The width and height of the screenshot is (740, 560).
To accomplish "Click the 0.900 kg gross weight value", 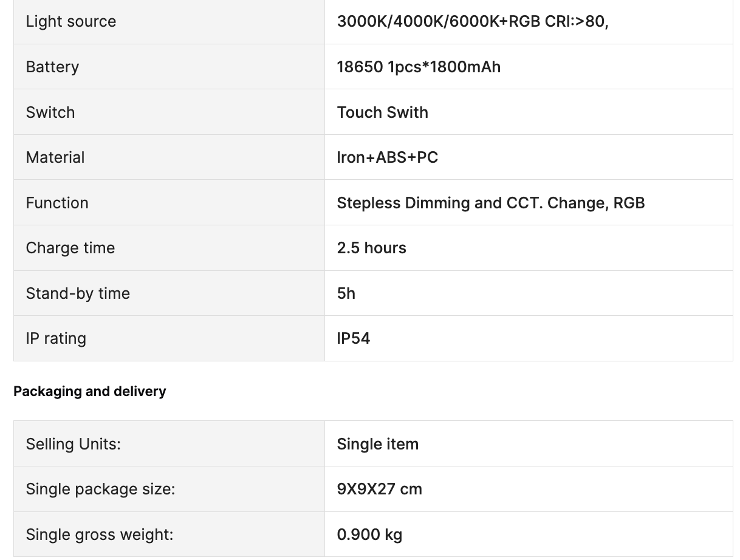I will 370,534.
